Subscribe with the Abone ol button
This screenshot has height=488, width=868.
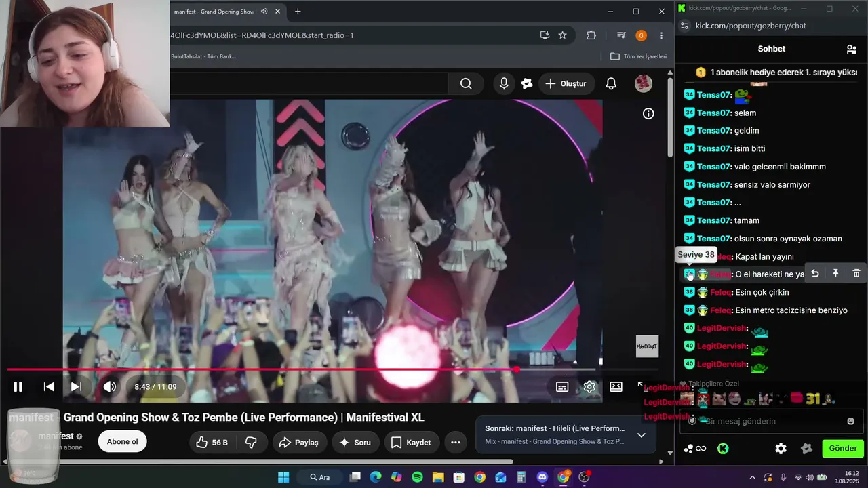pyautogui.click(x=123, y=441)
